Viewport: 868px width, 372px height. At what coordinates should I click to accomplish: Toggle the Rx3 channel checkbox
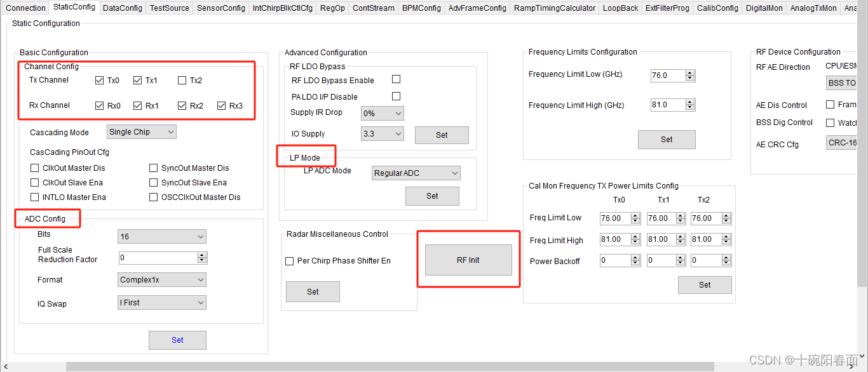[x=222, y=106]
